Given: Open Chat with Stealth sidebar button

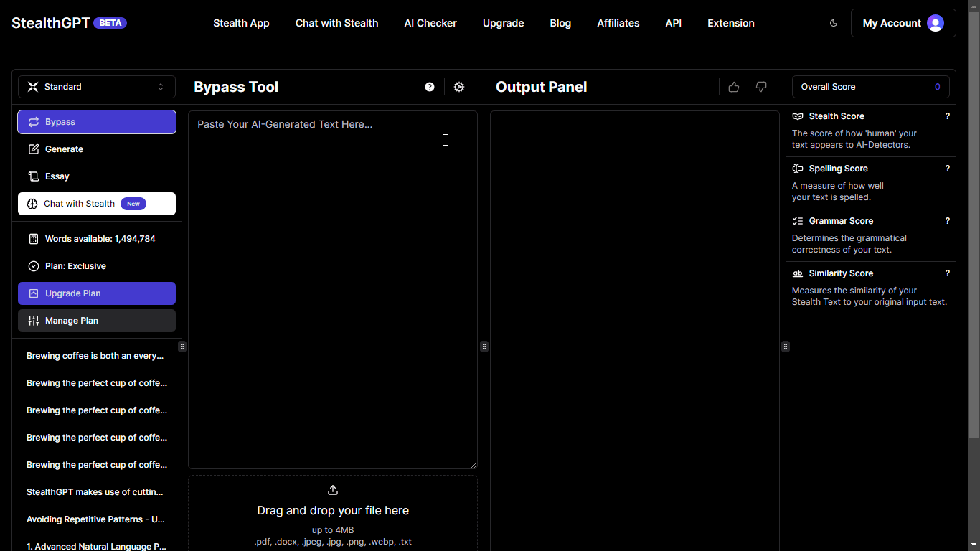Looking at the screenshot, I should click(97, 204).
